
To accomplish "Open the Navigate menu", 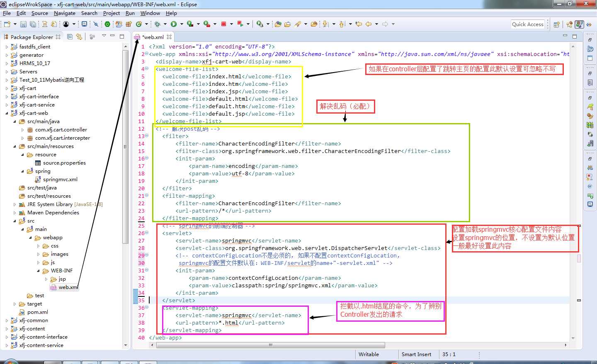I will coord(64,13).
